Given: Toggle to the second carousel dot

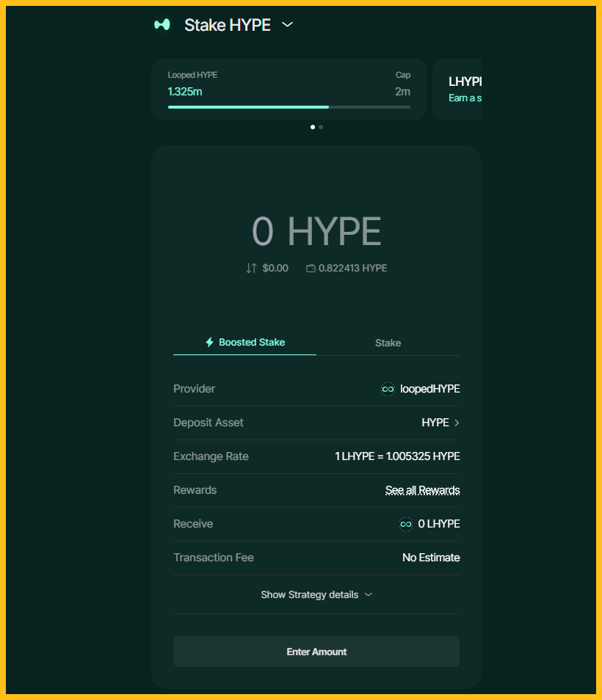Looking at the screenshot, I should pos(321,126).
